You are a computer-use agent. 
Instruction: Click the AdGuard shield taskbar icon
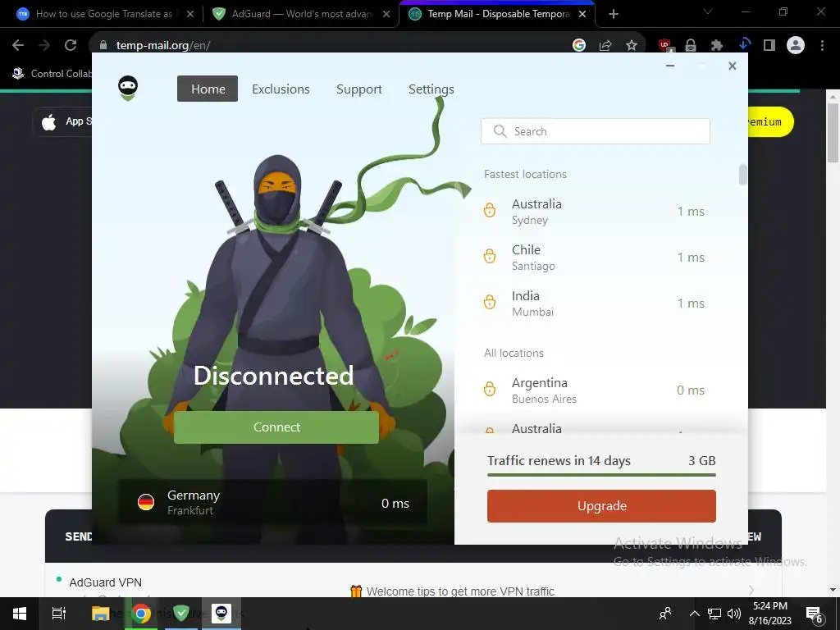(x=181, y=614)
